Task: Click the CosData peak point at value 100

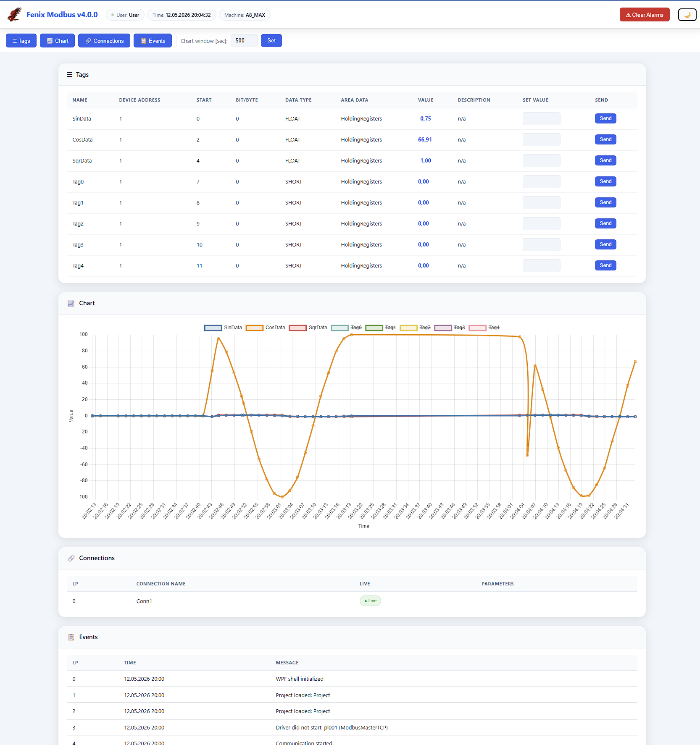Action: 352,335
